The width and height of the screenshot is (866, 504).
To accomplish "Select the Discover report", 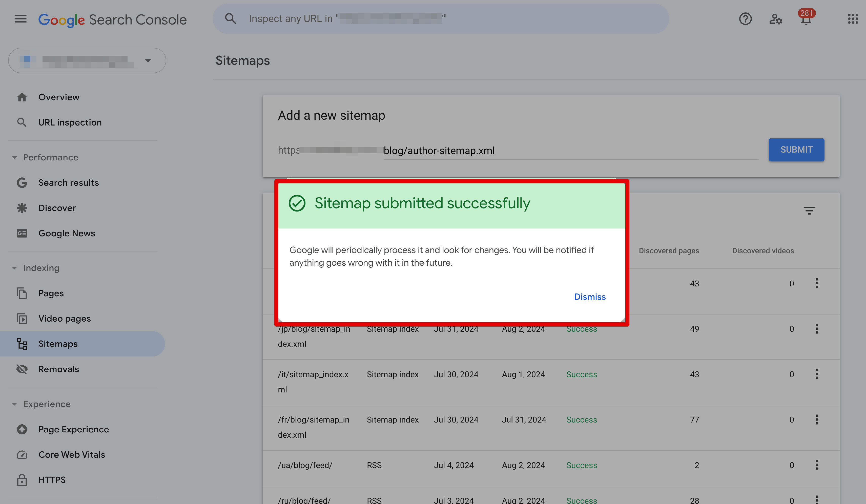I will pos(57,207).
